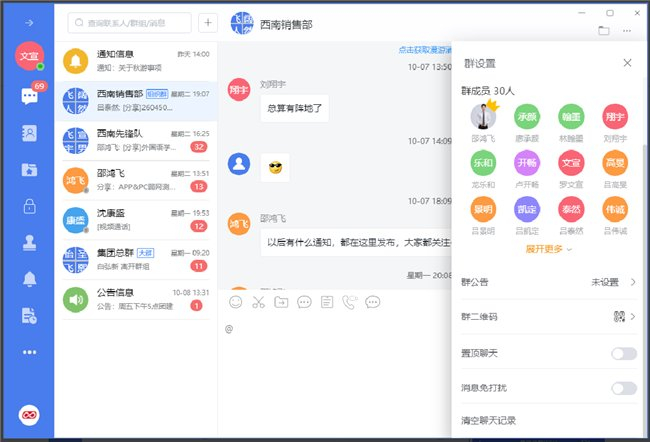Click the message 总算有阵地了
Image resolution: width=650 pixels, height=442 pixels.
(x=295, y=108)
